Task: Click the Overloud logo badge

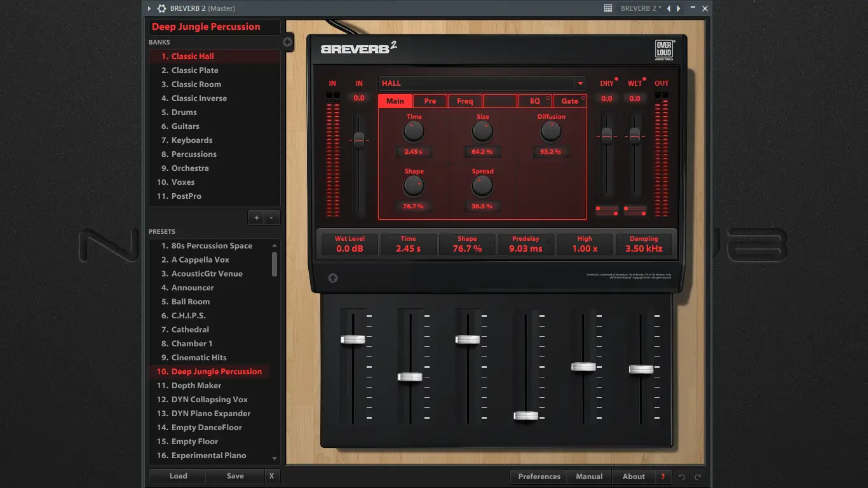Action: tap(665, 50)
